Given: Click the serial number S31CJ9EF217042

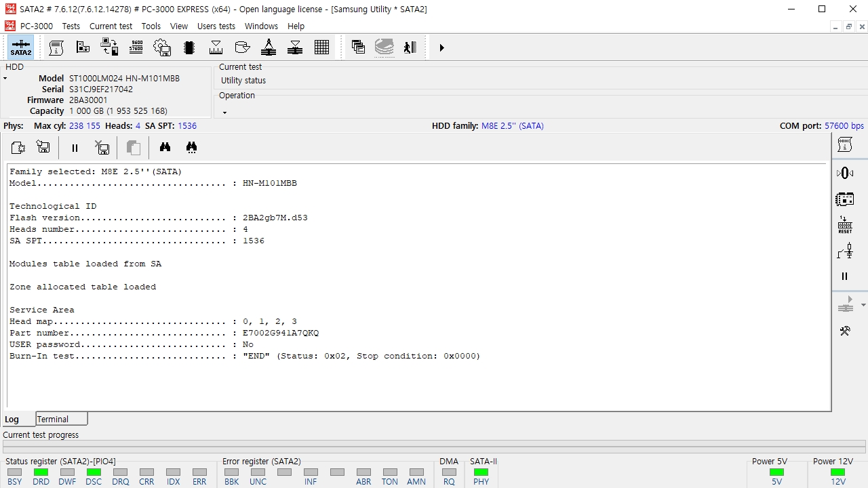Looking at the screenshot, I should (101, 89).
